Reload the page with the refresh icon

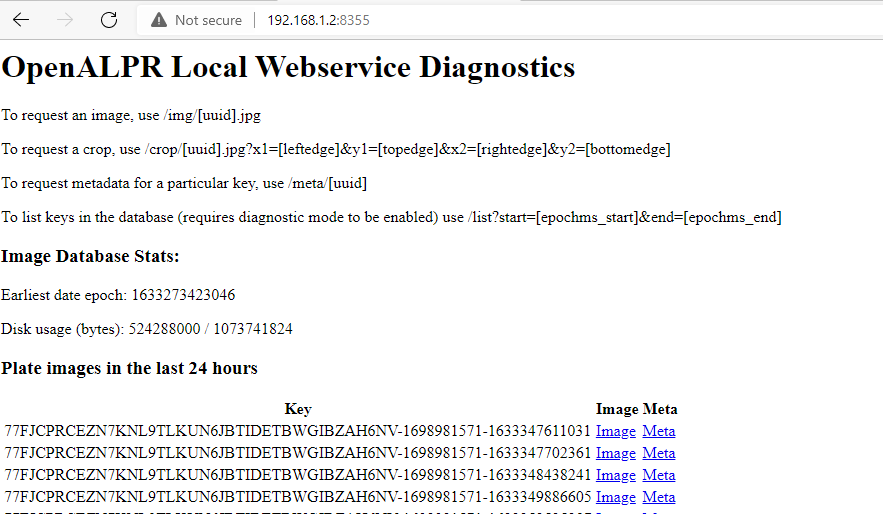pyautogui.click(x=109, y=20)
